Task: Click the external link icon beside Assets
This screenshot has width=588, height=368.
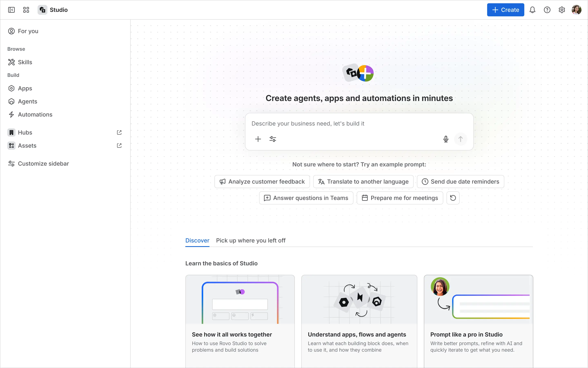Action: click(x=119, y=146)
